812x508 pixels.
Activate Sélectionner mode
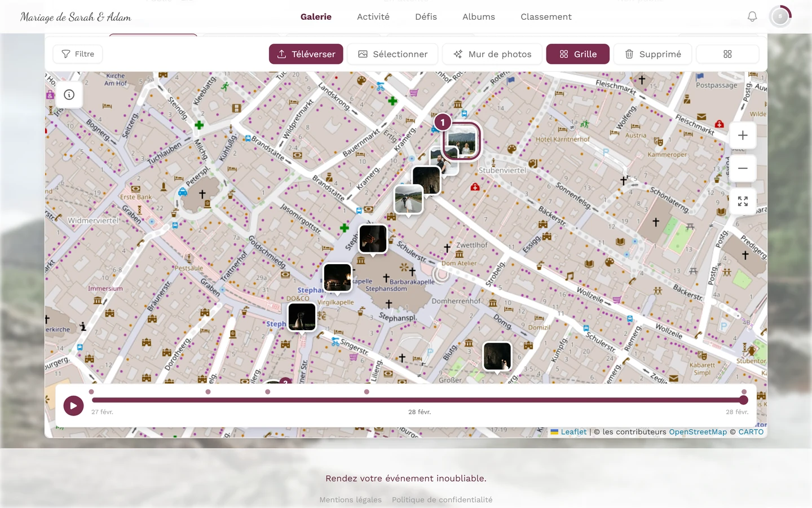pos(392,54)
